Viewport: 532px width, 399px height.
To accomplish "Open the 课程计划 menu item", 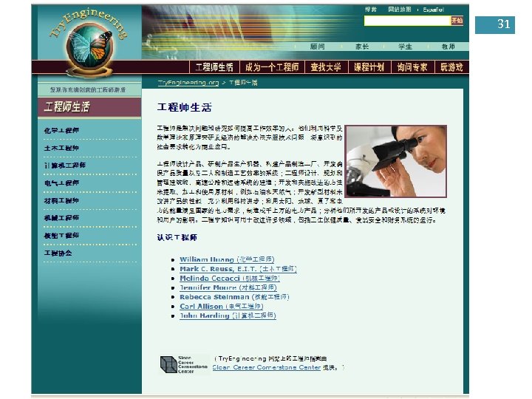I will [x=369, y=67].
